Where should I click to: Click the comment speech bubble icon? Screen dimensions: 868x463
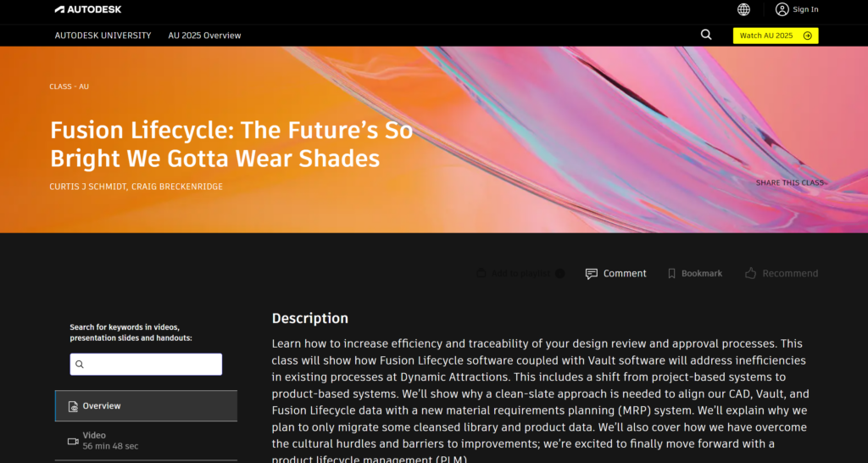click(592, 273)
